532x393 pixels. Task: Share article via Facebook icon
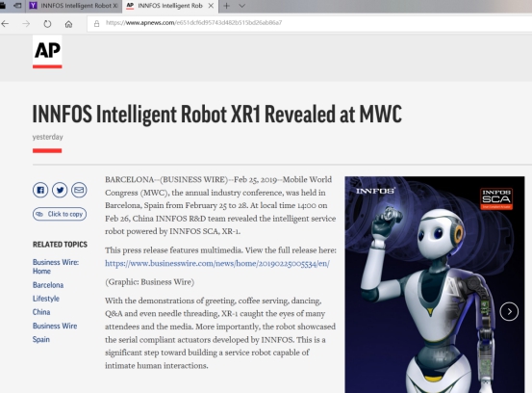coord(40,190)
